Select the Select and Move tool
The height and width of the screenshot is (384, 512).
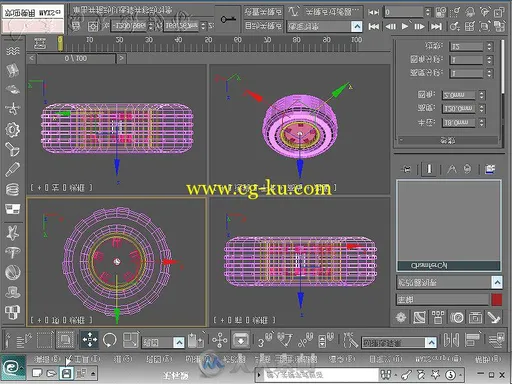click(90, 340)
